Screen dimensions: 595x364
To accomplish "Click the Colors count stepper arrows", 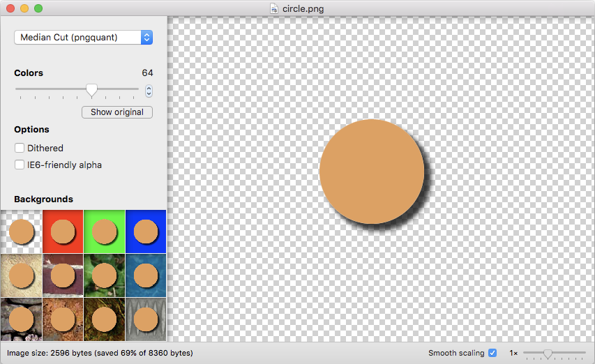I will [149, 91].
